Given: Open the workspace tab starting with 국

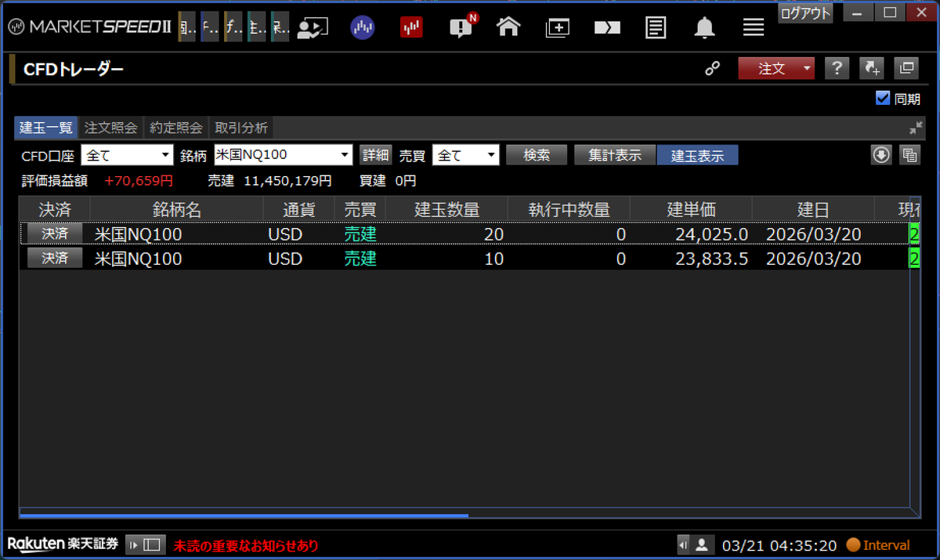Looking at the screenshot, I should tap(280, 27).
